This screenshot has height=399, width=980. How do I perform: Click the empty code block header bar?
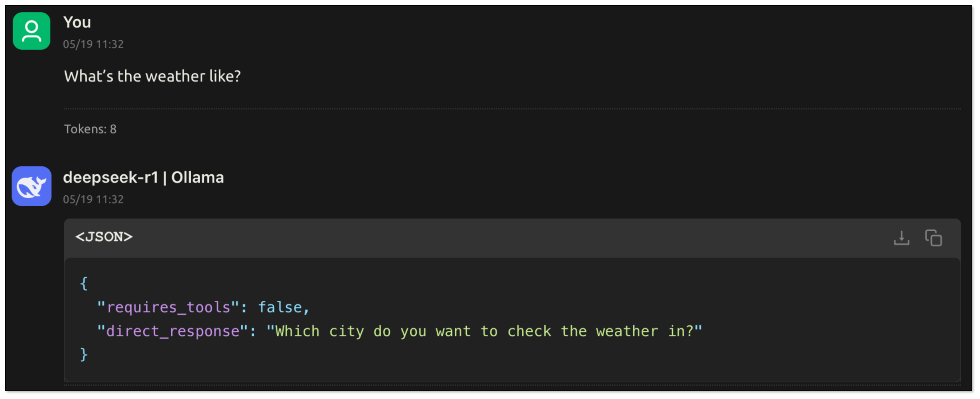pyautogui.click(x=495, y=238)
